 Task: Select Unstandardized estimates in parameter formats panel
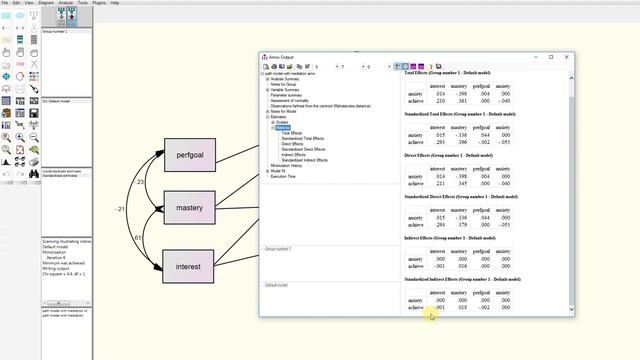[x=62, y=171]
